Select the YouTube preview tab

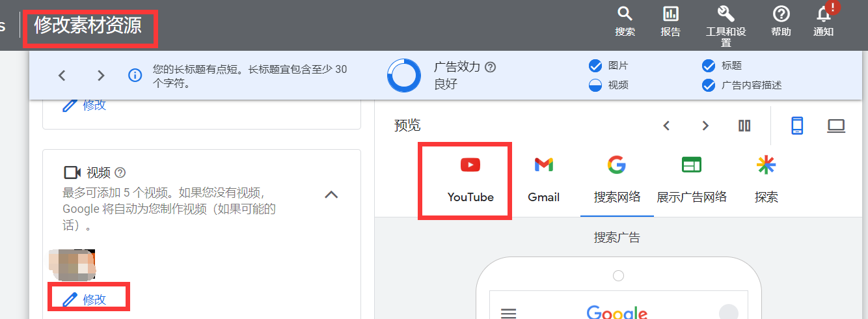click(x=470, y=180)
